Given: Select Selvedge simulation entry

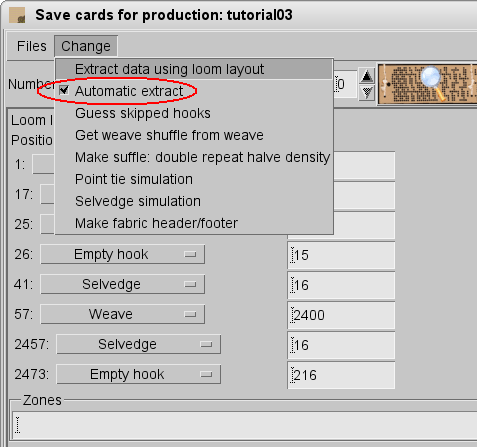Looking at the screenshot, I should (x=194, y=201).
